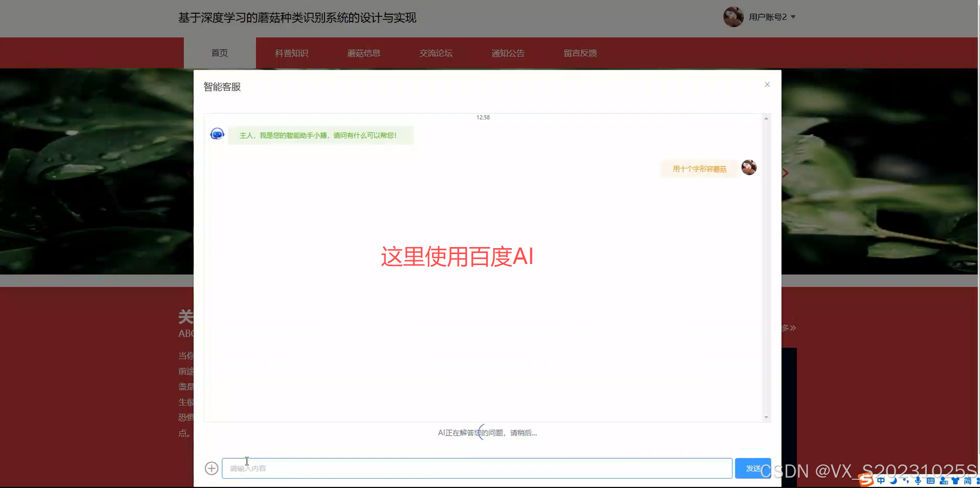The image size is (980, 488).
Task: Click the user avatar beside 用十个字形容蘑菇
Action: point(749,168)
